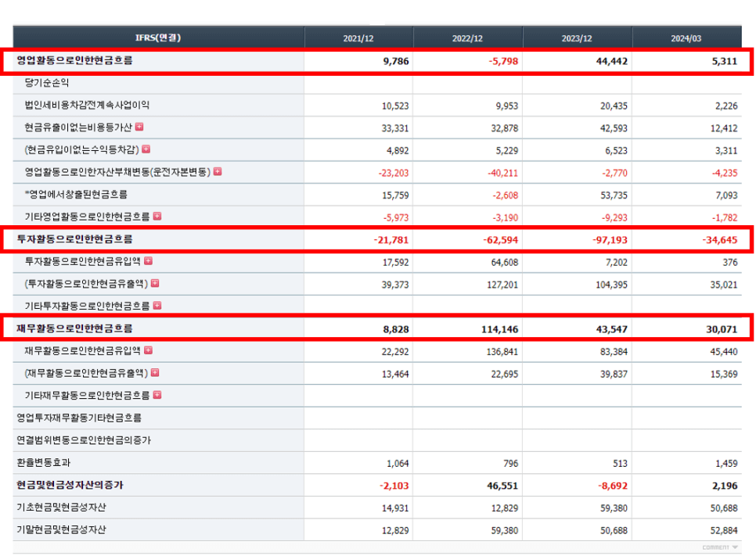The height and width of the screenshot is (556, 756).
Task: Click operating cash flow value 5,311
Action: tap(725, 61)
